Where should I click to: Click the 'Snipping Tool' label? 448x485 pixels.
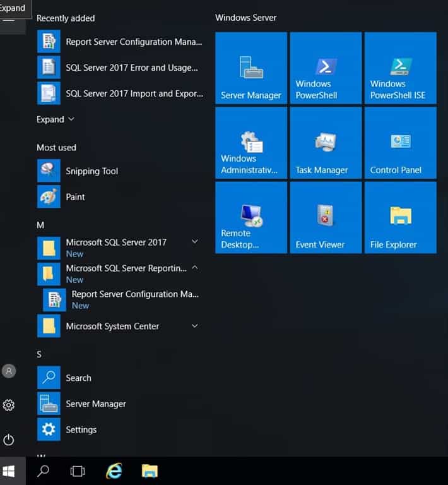pyautogui.click(x=91, y=171)
